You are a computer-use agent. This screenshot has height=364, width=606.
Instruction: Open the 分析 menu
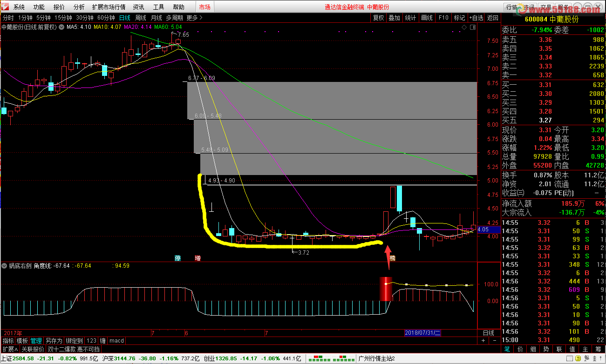(79, 7)
